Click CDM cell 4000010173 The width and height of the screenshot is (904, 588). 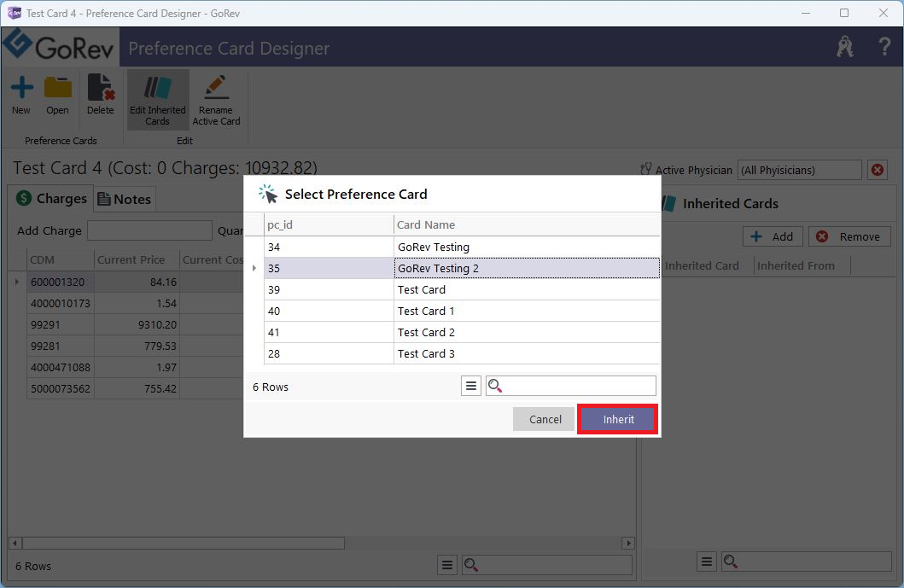point(60,303)
